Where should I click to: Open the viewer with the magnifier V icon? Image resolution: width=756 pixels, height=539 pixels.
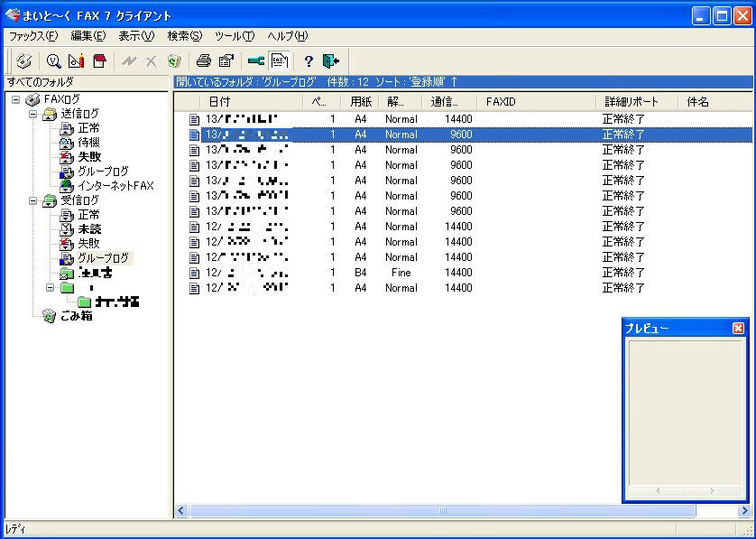pyautogui.click(x=53, y=60)
